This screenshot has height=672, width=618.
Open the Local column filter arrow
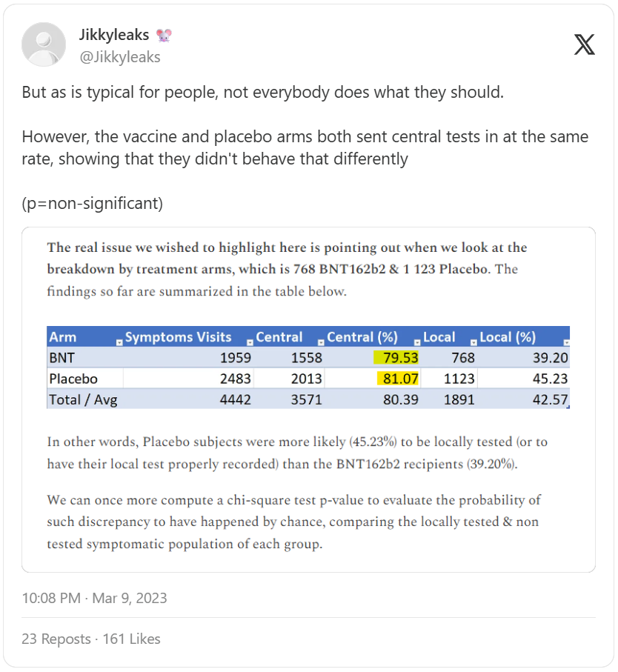click(473, 342)
